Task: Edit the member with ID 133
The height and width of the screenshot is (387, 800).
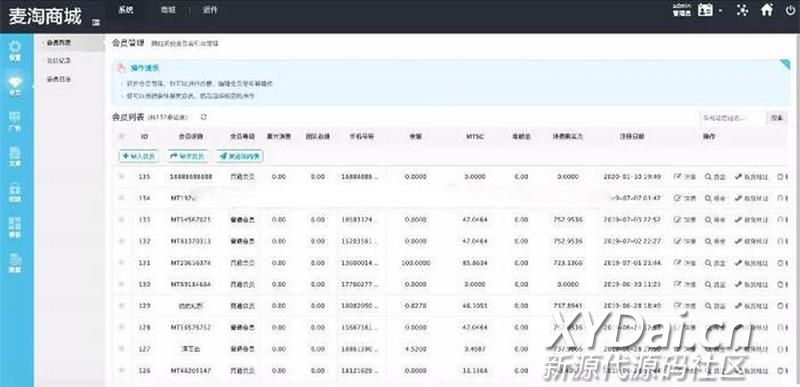Action: [685, 220]
